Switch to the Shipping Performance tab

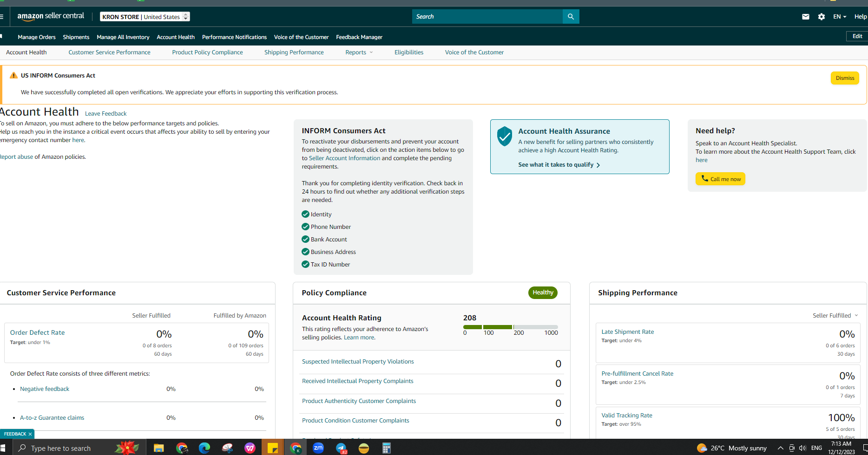coord(294,52)
